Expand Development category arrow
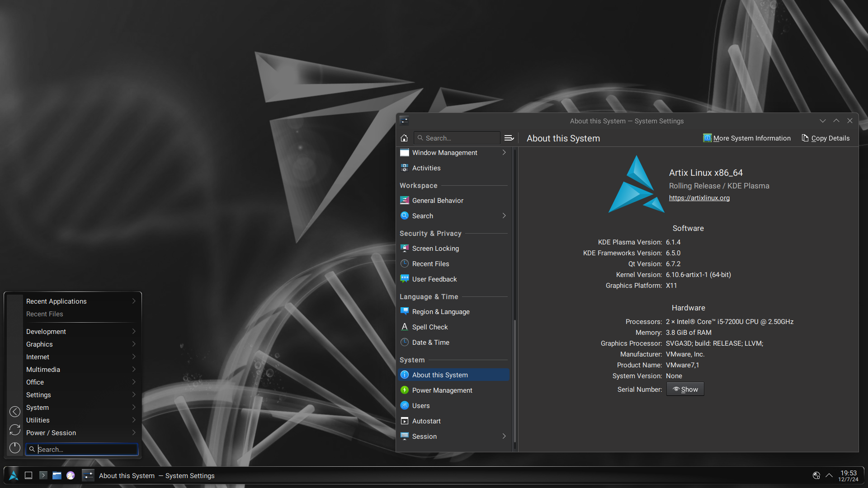 [134, 332]
